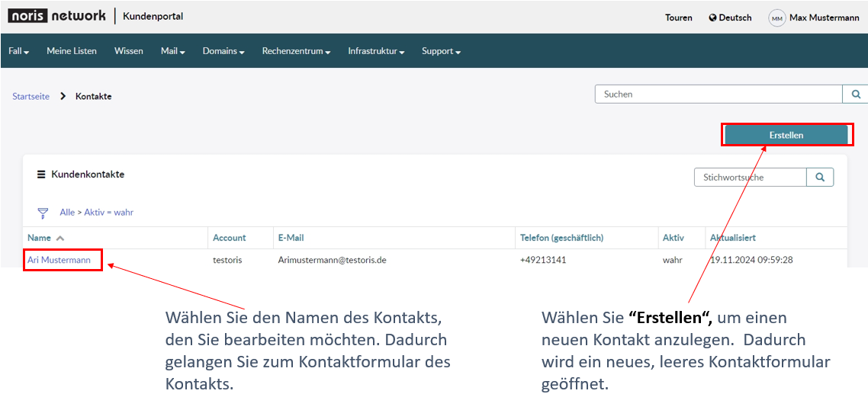Click the global search magnifier icon
This screenshot has width=868, height=394.
pos(856,94)
